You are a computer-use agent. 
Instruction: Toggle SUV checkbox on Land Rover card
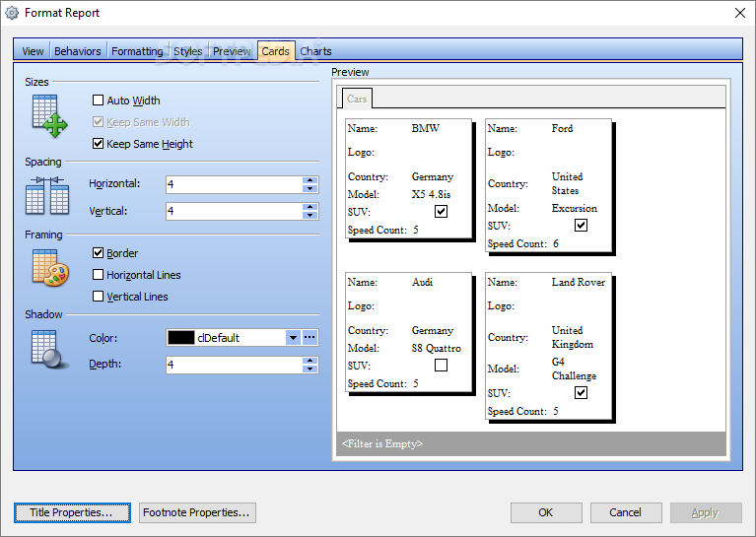tap(581, 393)
